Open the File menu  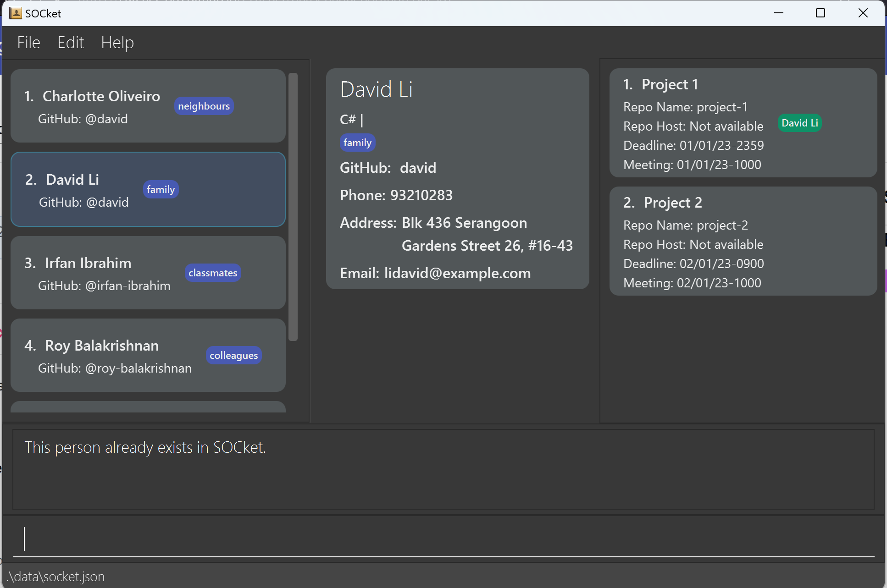click(28, 43)
